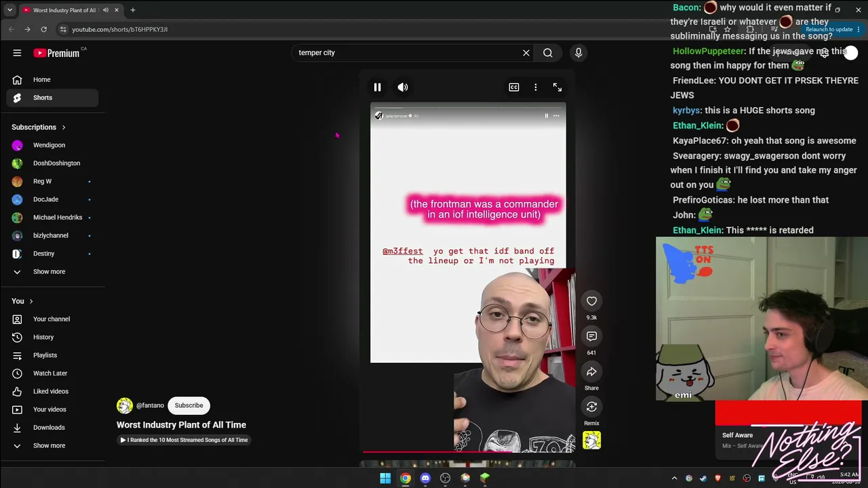Open @fantano channel name link
This screenshot has width=868, height=488.
pos(150,405)
